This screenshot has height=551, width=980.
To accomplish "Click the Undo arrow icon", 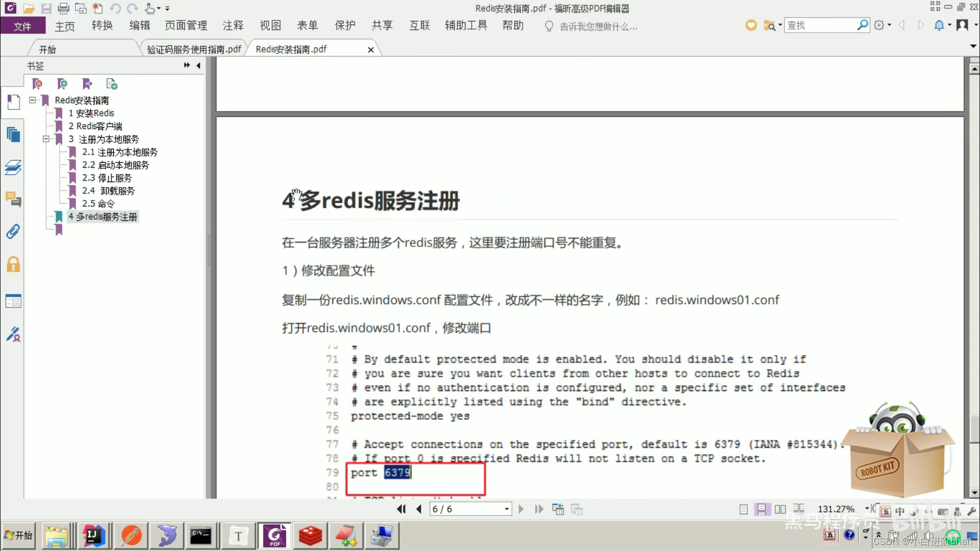I will (x=115, y=8).
